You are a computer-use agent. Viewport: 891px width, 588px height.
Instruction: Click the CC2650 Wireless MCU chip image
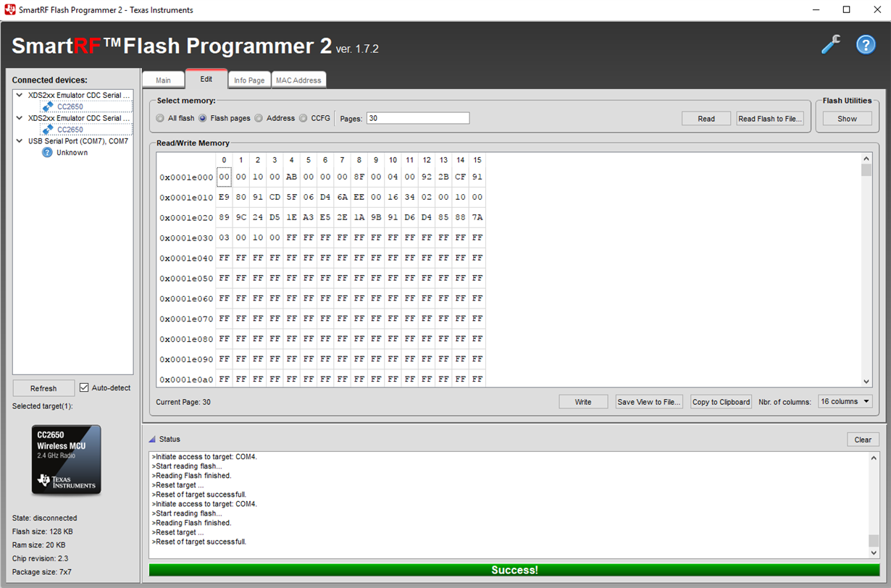coord(66,460)
